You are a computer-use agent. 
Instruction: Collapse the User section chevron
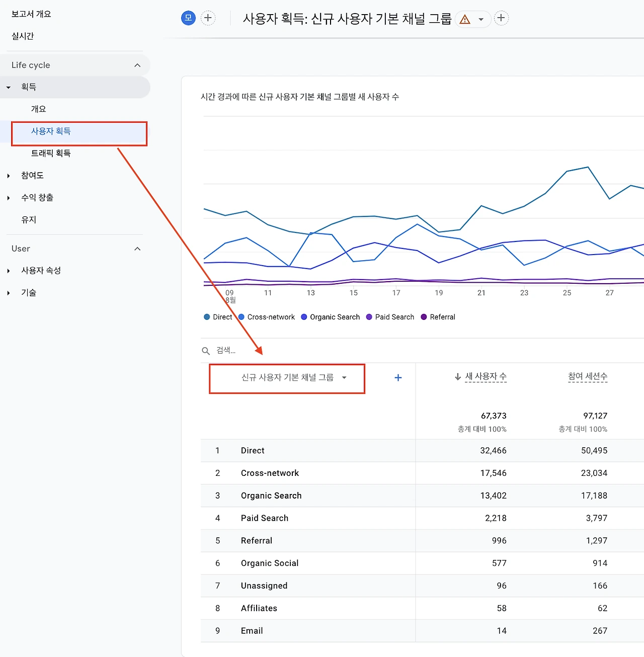(x=137, y=249)
